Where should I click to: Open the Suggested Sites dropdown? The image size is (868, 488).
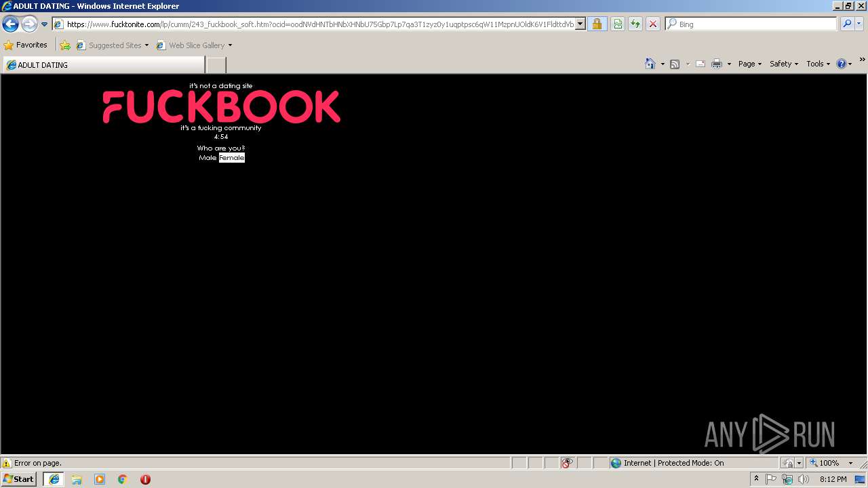coord(112,45)
